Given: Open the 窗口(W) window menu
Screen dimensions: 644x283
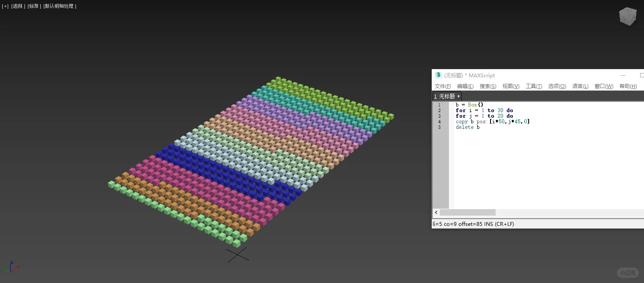Looking at the screenshot, I should click(604, 86).
